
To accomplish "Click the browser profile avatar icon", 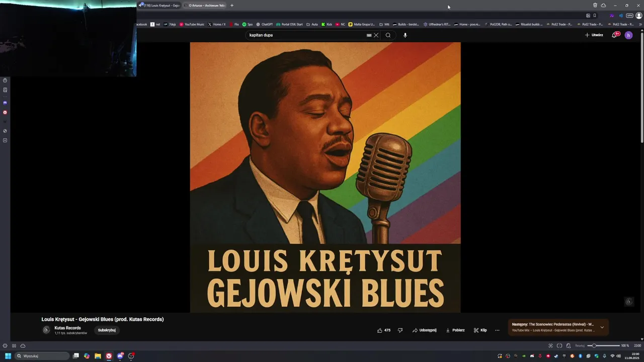I will coord(639,16).
